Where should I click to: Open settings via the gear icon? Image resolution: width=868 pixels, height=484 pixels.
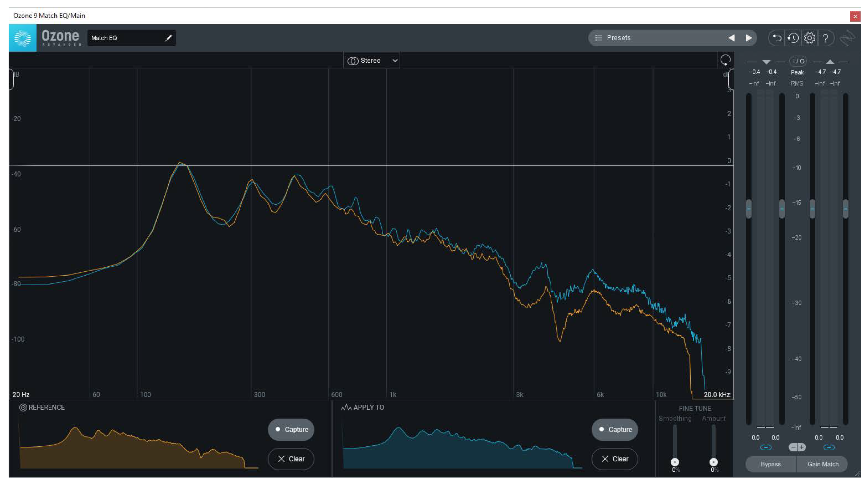809,38
